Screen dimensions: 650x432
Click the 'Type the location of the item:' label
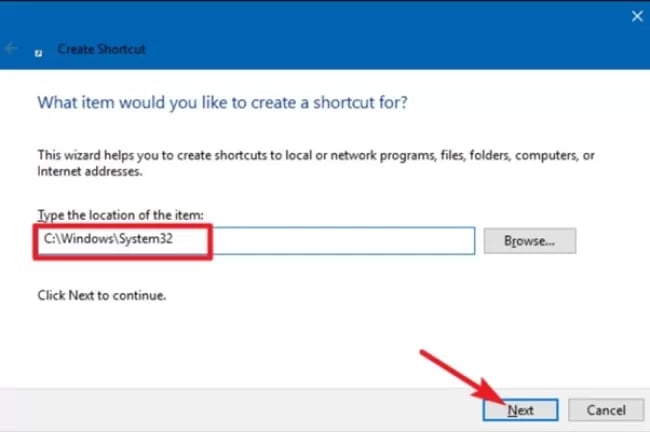(x=121, y=215)
